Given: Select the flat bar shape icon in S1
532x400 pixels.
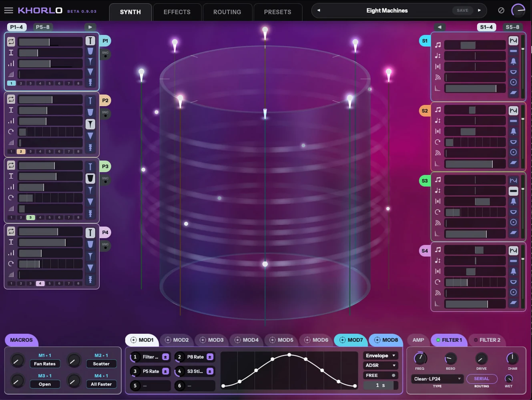Looking at the screenshot, I should click(513, 51).
